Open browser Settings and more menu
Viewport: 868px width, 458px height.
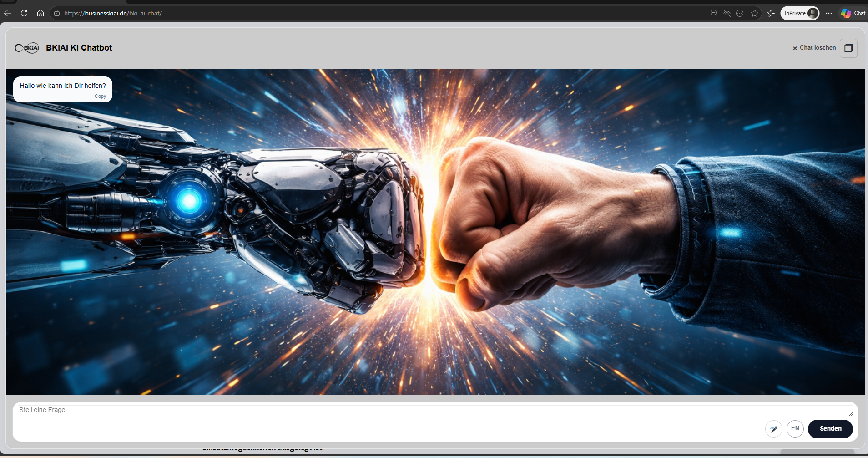829,13
